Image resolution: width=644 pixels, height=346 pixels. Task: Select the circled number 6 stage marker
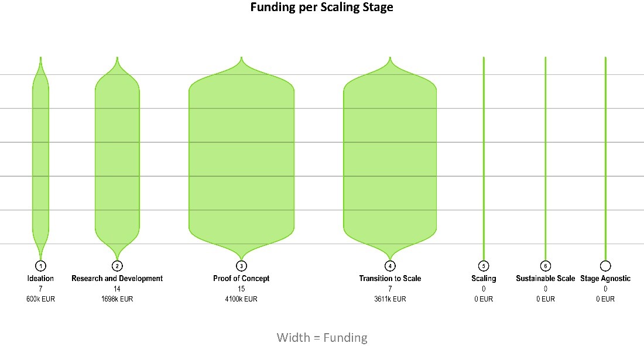(x=545, y=266)
